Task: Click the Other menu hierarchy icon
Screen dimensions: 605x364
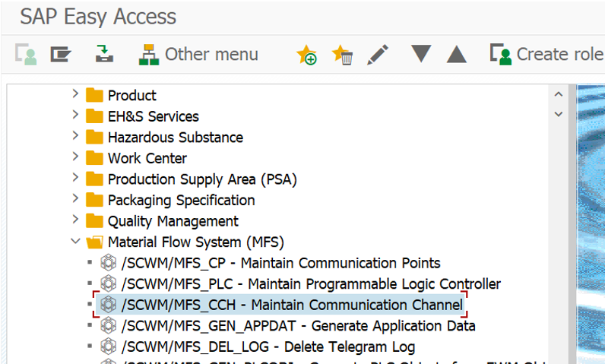Action: (x=149, y=55)
